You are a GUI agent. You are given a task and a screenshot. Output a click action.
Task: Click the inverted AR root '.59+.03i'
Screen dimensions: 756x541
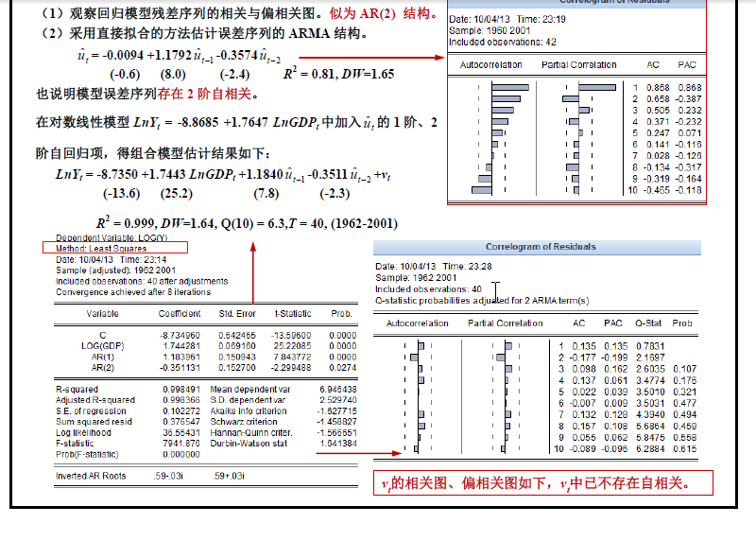click(x=229, y=476)
